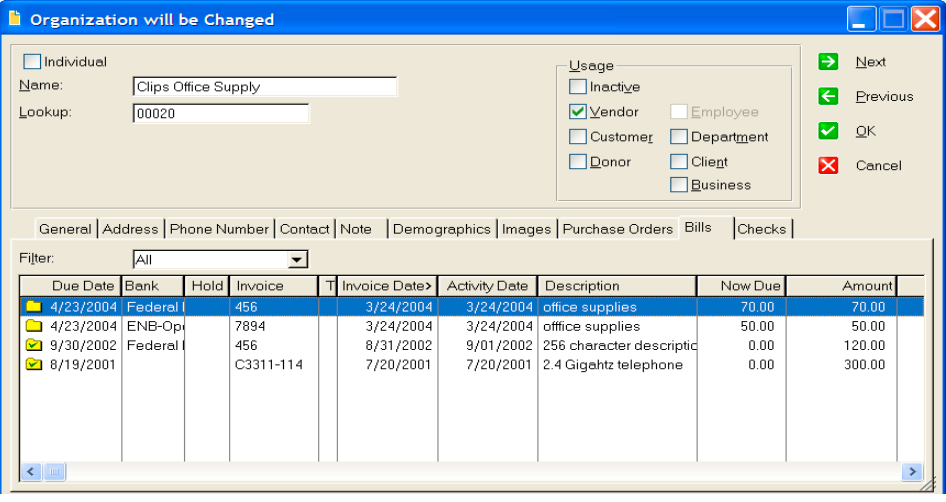This screenshot has width=946, height=502.
Task: Select folder icon of invoice 7894 bill
Action: [x=34, y=326]
